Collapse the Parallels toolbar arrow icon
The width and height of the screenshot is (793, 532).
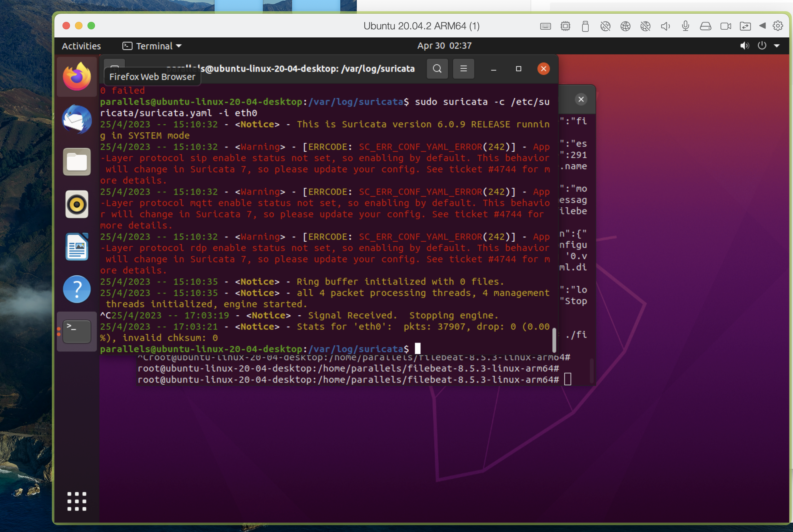pos(762,26)
